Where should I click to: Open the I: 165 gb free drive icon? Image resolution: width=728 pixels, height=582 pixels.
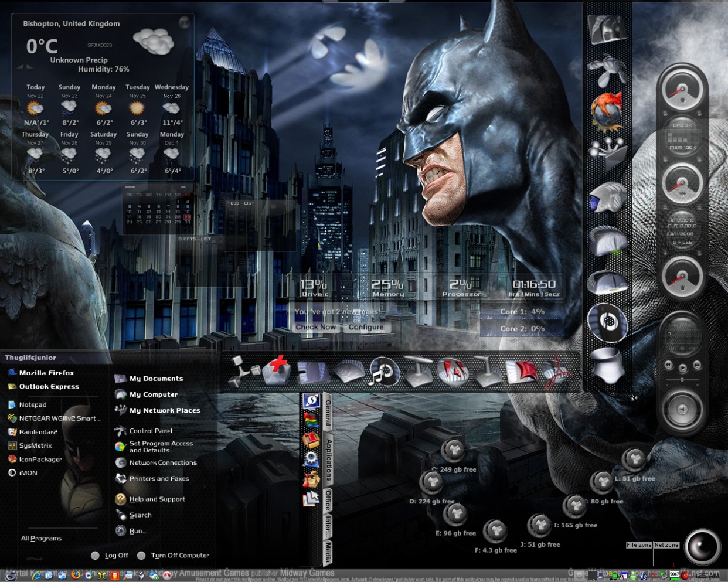tap(574, 506)
